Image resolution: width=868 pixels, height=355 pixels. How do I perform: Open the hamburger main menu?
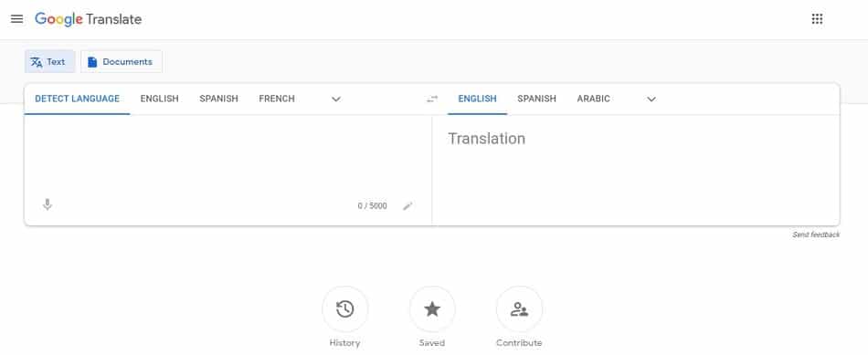click(x=17, y=19)
